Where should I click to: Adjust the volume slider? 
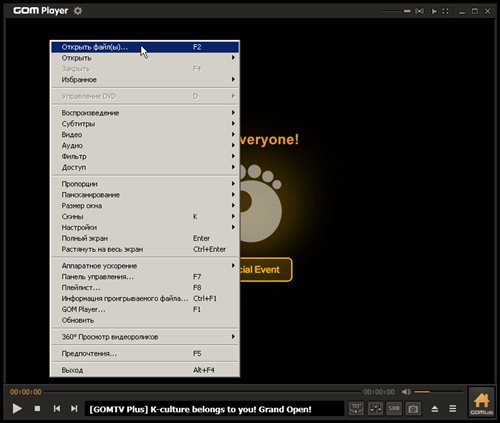click(x=438, y=392)
